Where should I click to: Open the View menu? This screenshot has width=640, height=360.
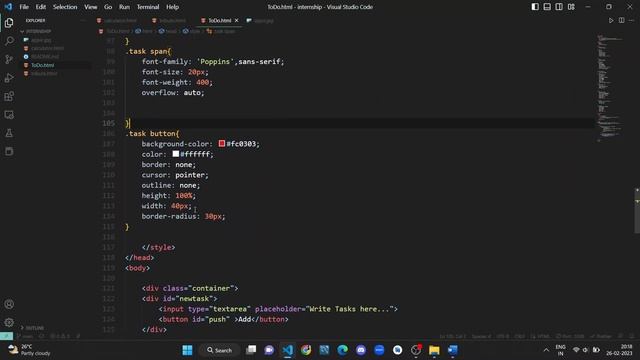pos(91,7)
